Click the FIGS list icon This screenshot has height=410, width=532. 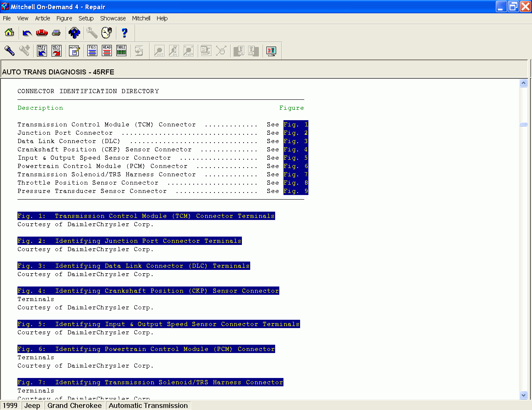(92, 51)
